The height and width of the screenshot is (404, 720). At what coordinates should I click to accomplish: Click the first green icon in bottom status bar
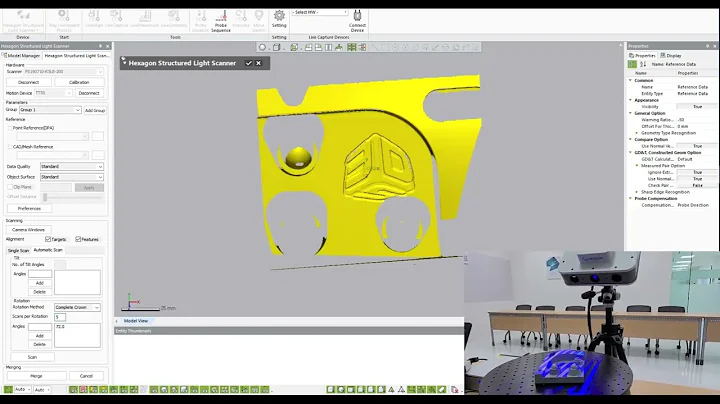(8, 389)
